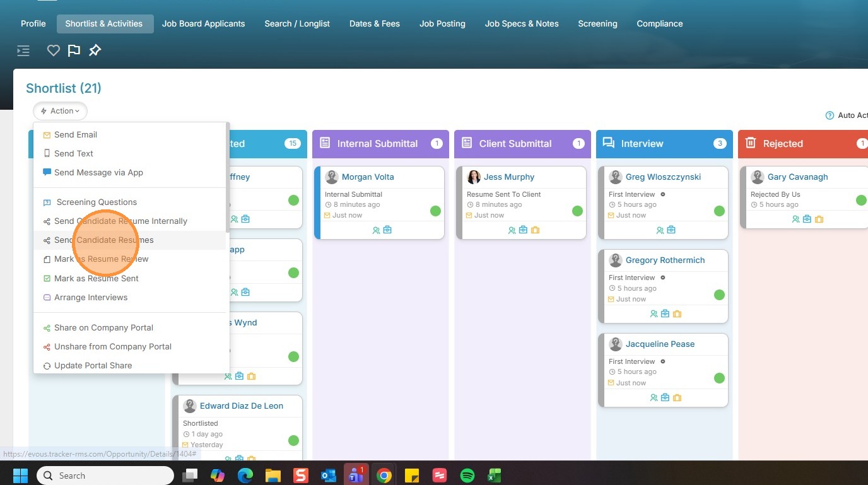Click contacts icon on Jess Murphy card

click(512, 230)
